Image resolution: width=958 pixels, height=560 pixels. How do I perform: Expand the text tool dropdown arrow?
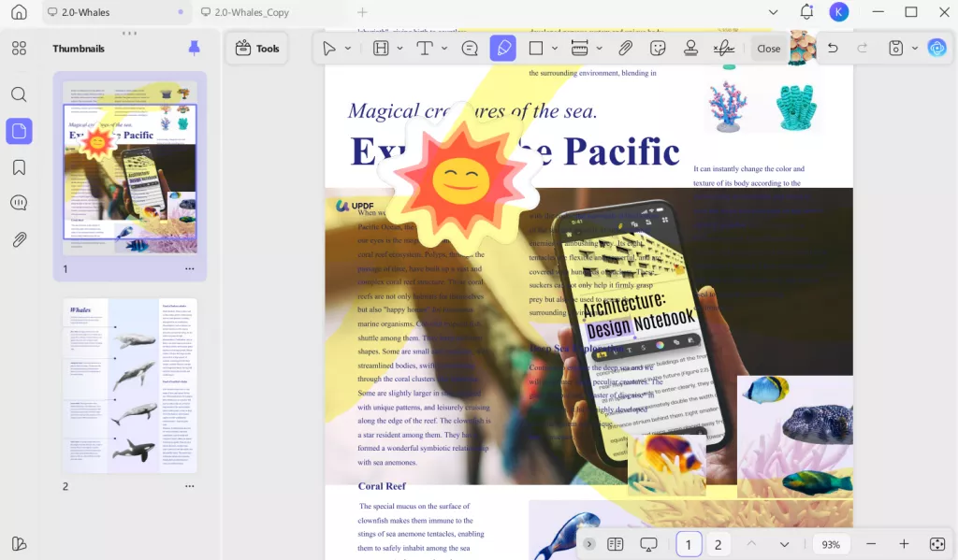(x=444, y=49)
